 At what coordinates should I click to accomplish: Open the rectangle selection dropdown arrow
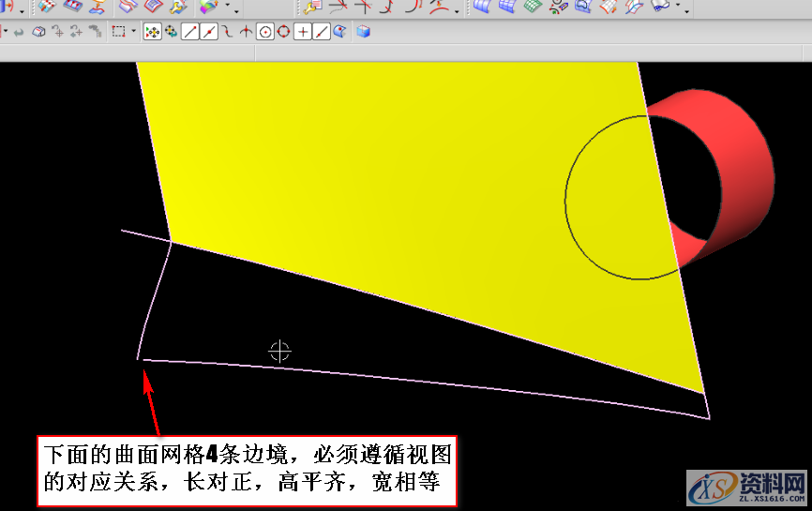(133, 32)
